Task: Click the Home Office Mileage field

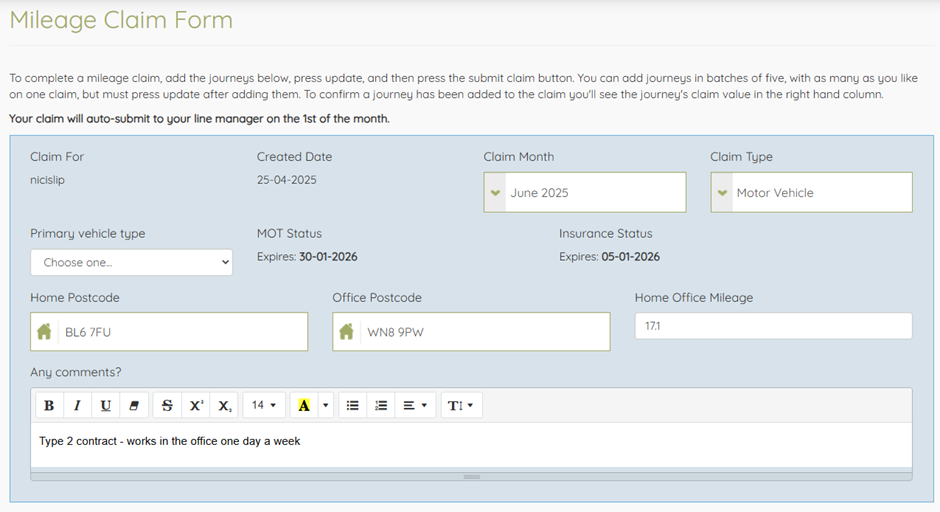Action: pyautogui.click(x=773, y=326)
